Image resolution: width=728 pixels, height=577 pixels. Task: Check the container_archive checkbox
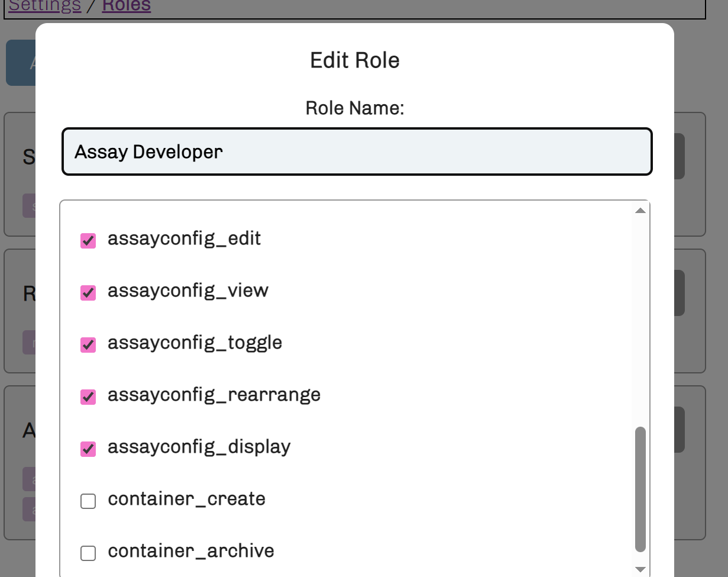click(x=88, y=553)
